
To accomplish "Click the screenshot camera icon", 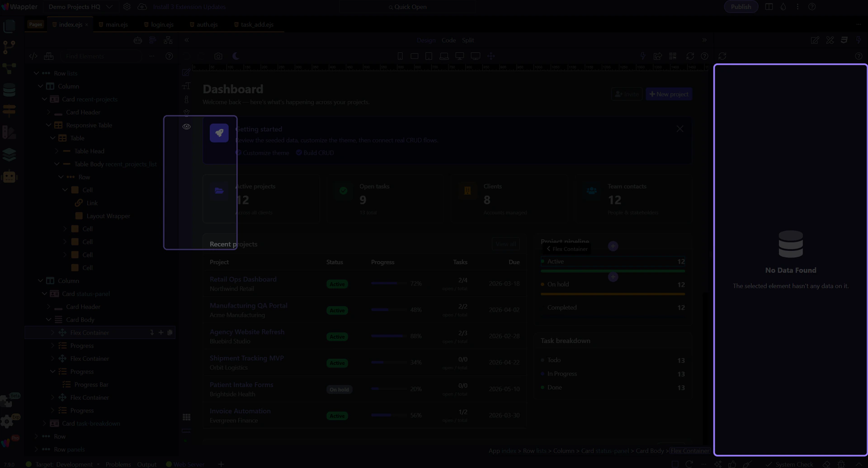I will (218, 57).
